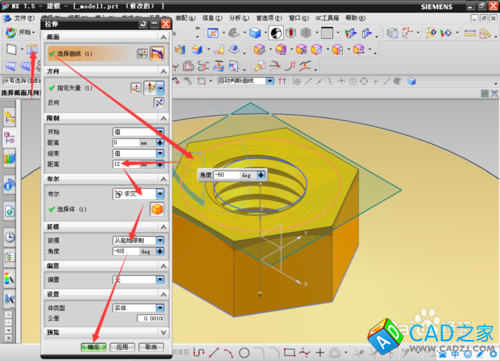Click the shaded render style icon
500x361 pixels.
point(255,33)
